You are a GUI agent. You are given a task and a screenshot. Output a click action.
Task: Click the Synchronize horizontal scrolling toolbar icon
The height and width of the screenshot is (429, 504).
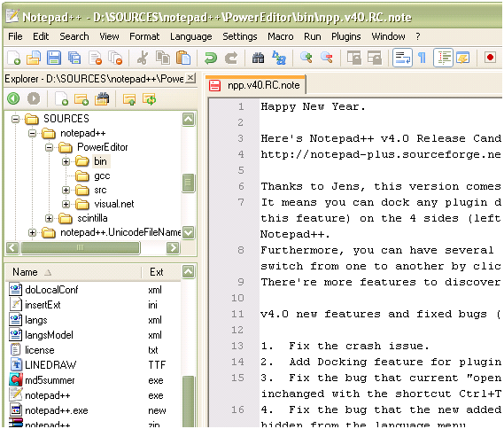(375, 58)
